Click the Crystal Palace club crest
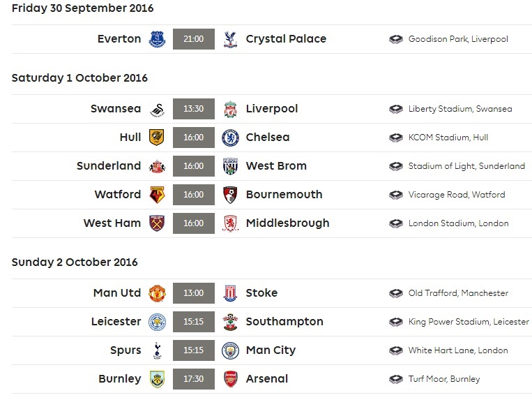Screen dimensions: 532x400 [230, 39]
